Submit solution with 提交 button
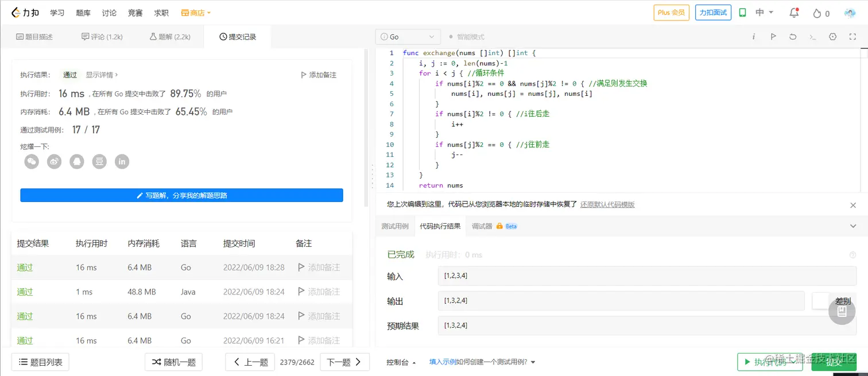The height and width of the screenshot is (376, 868). (834, 362)
